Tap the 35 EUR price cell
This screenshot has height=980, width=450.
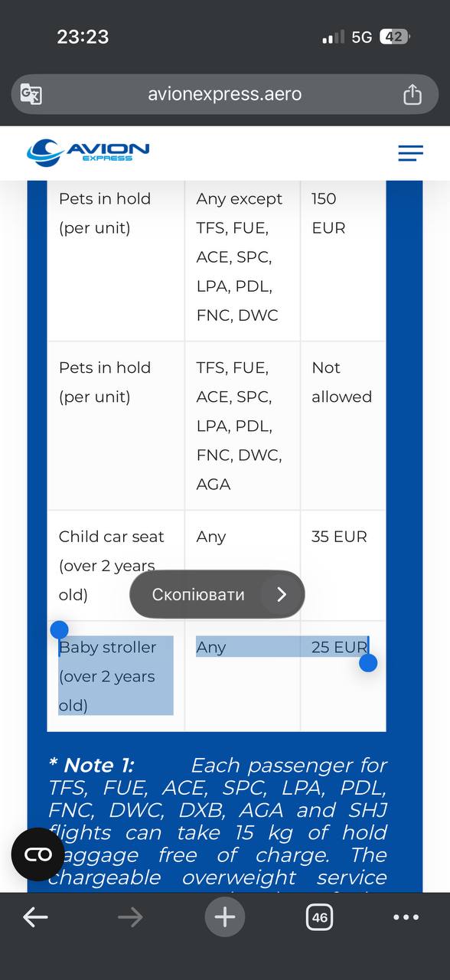click(343, 566)
